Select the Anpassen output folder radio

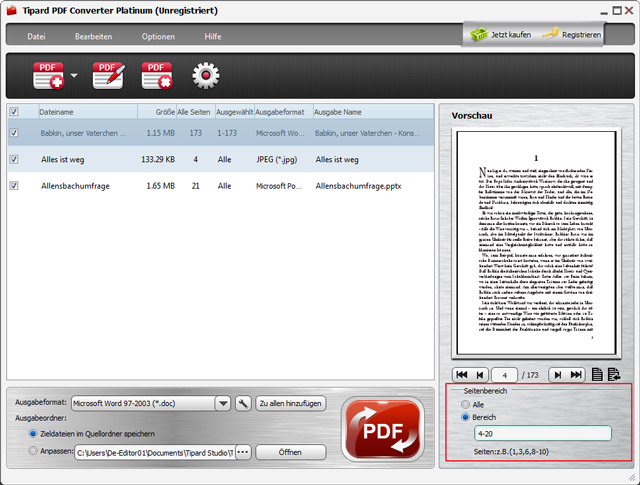tap(33, 451)
